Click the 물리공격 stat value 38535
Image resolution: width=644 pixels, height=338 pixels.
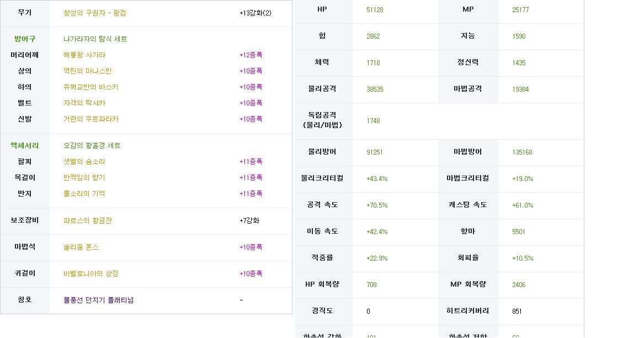click(375, 89)
